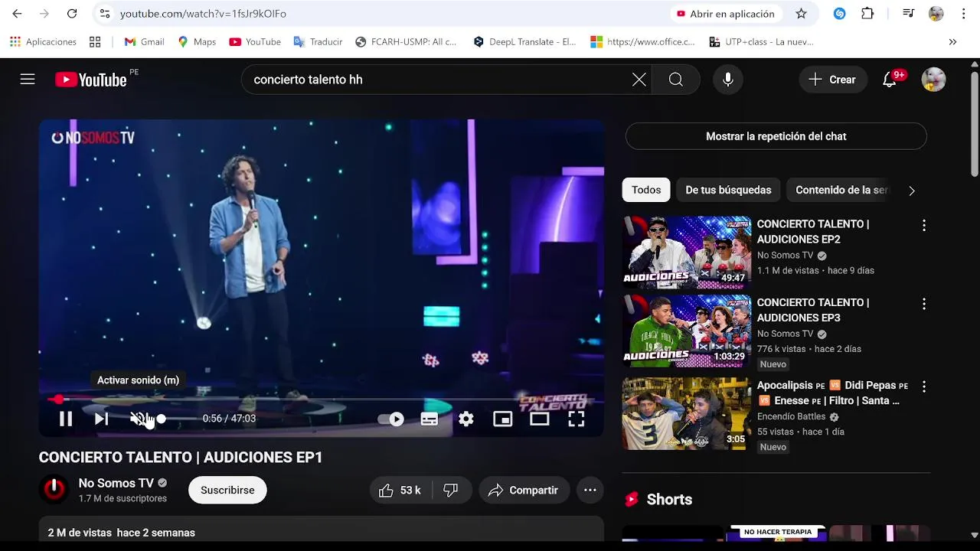Screen dimensions: 980x551
Task: Bookmark this page with star icon
Action: (x=801, y=14)
